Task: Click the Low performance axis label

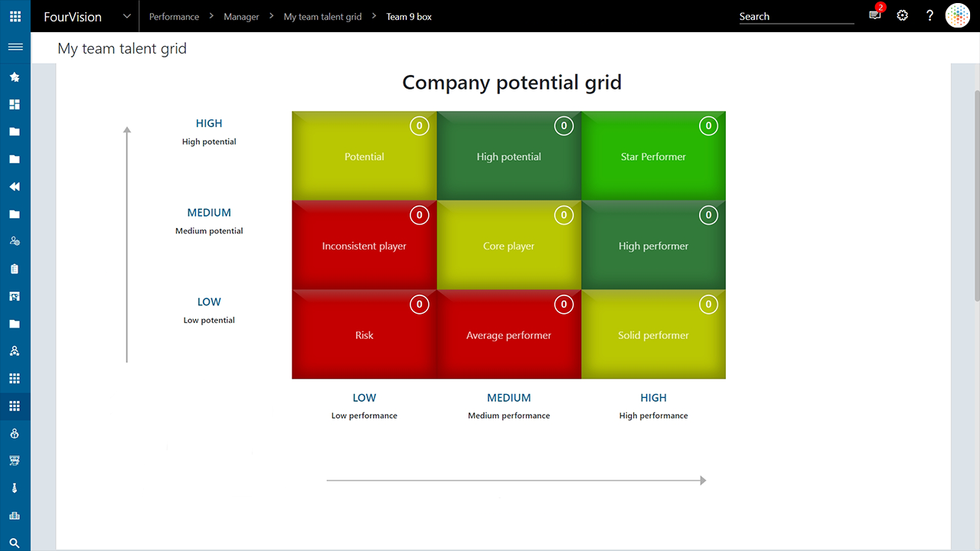Action: tap(364, 416)
